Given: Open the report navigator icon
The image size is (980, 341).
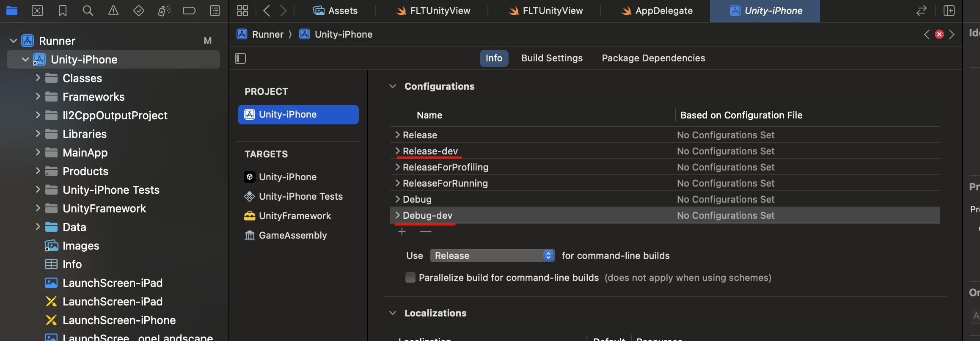Looking at the screenshot, I should pos(215,11).
